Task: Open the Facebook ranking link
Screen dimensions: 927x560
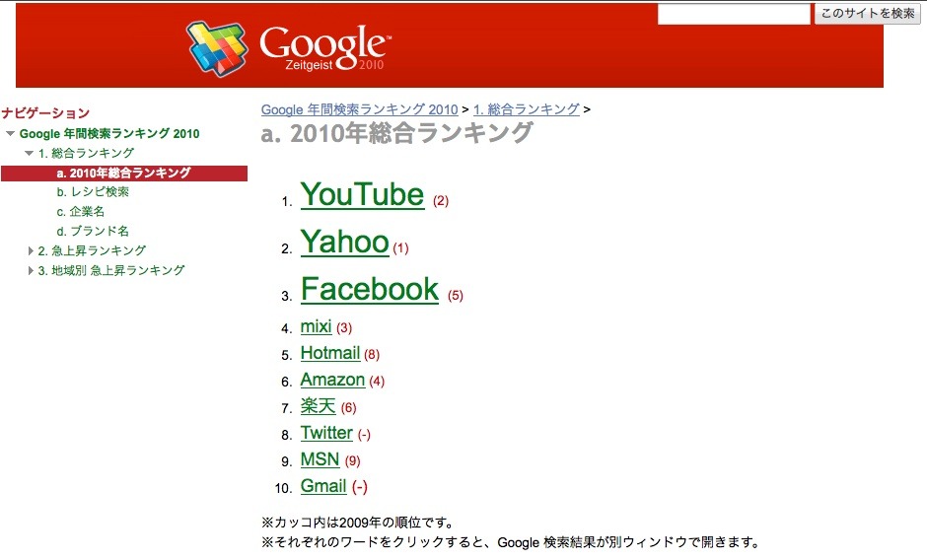Action: click(x=370, y=289)
